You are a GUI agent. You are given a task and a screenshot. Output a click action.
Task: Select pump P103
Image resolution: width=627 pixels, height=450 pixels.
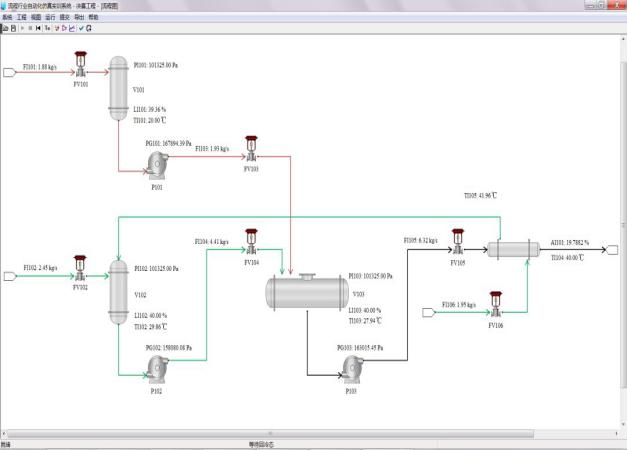click(x=352, y=369)
